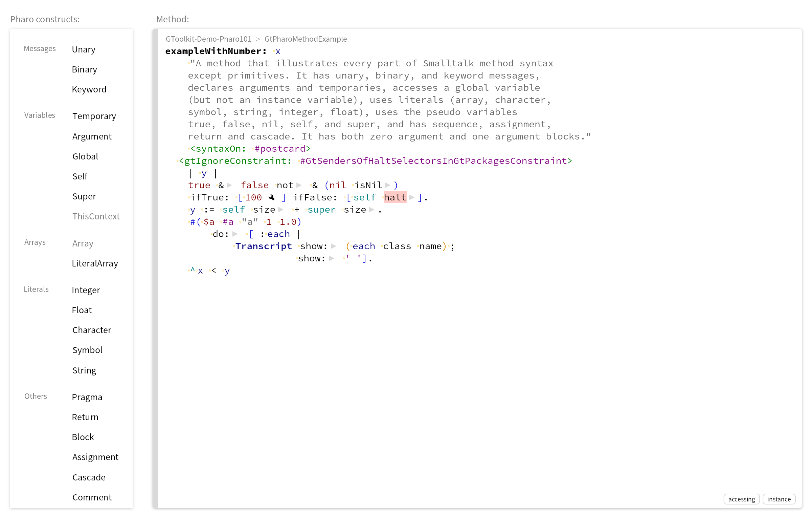The image size is (812, 516).
Task: Expand the triangle after 'halt'
Action: pos(412,197)
